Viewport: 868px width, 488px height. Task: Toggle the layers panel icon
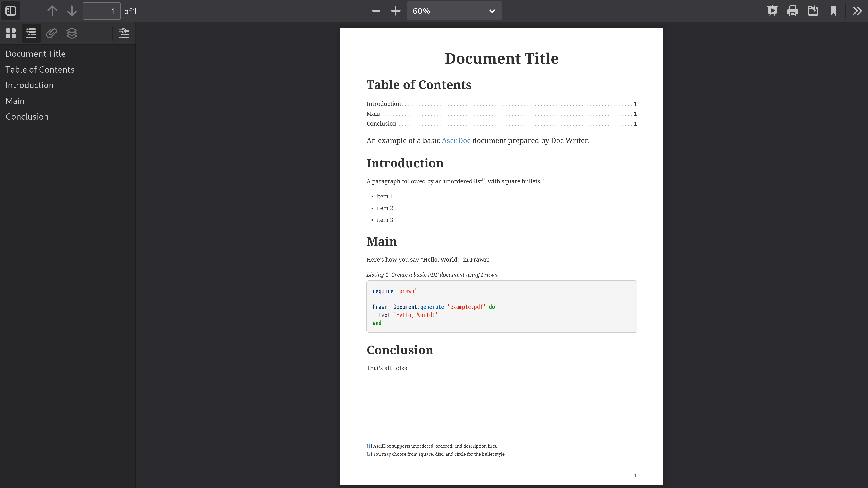tap(71, 33)
